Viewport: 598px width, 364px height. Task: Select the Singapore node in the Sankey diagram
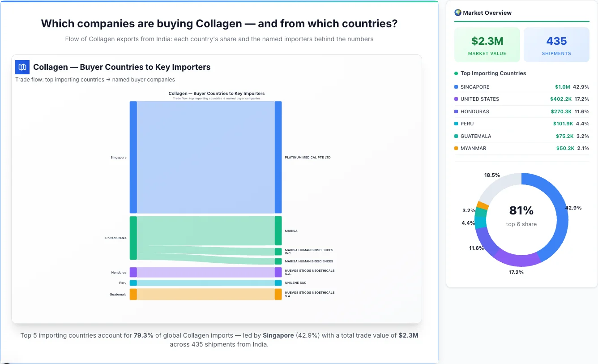[132, 157]
